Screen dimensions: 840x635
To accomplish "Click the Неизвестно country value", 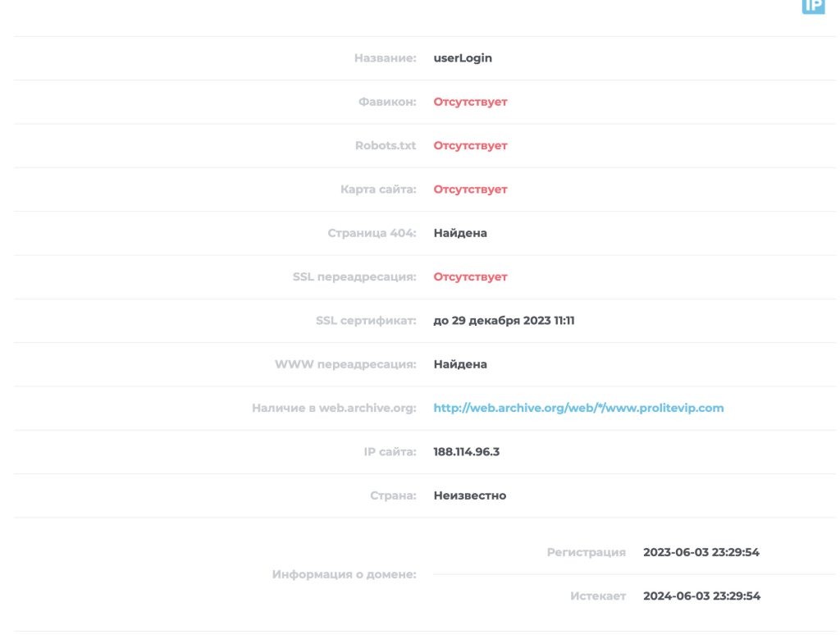I will (x=469, y=496).
